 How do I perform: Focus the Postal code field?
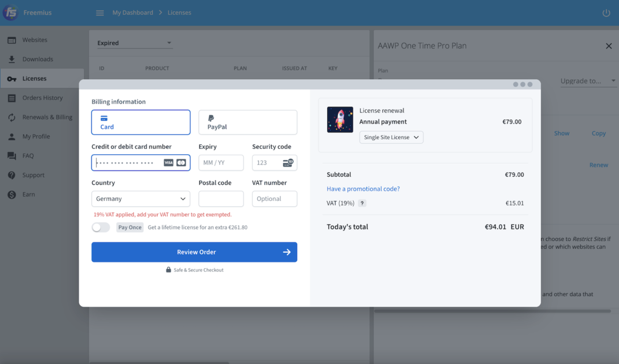point(221,199)
